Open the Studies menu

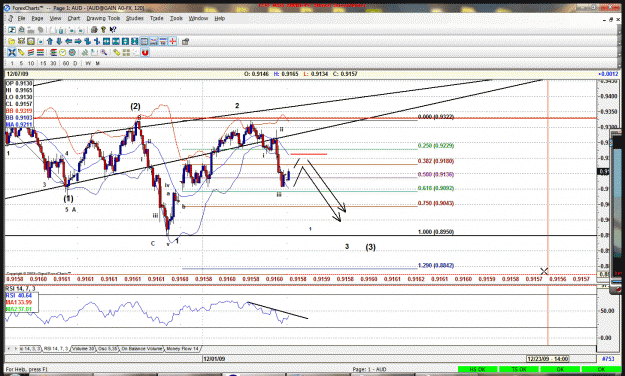click(135, 18)
